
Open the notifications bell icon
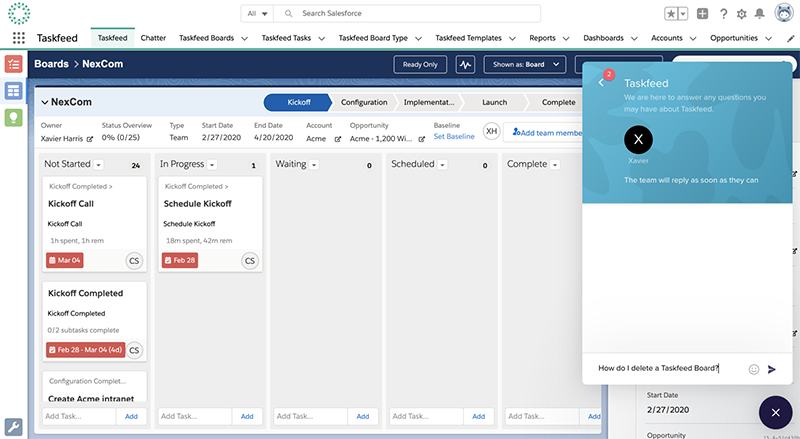click(759, 14)
